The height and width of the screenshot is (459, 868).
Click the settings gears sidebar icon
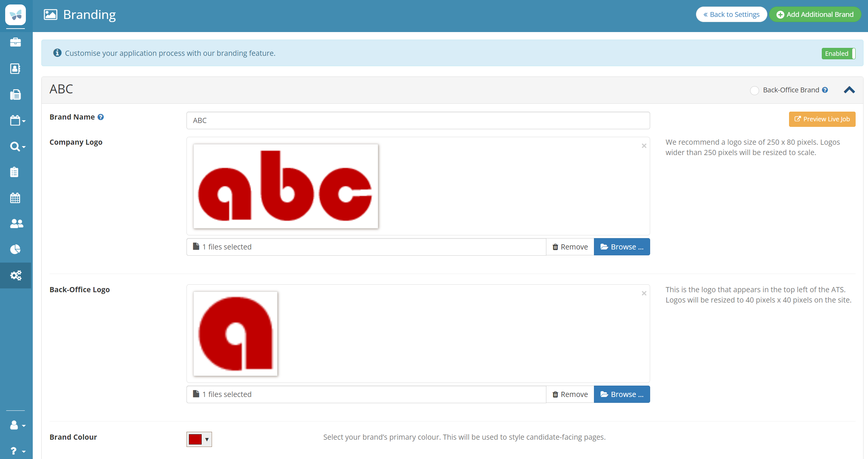pyautogui.click(x=16, y=275)
